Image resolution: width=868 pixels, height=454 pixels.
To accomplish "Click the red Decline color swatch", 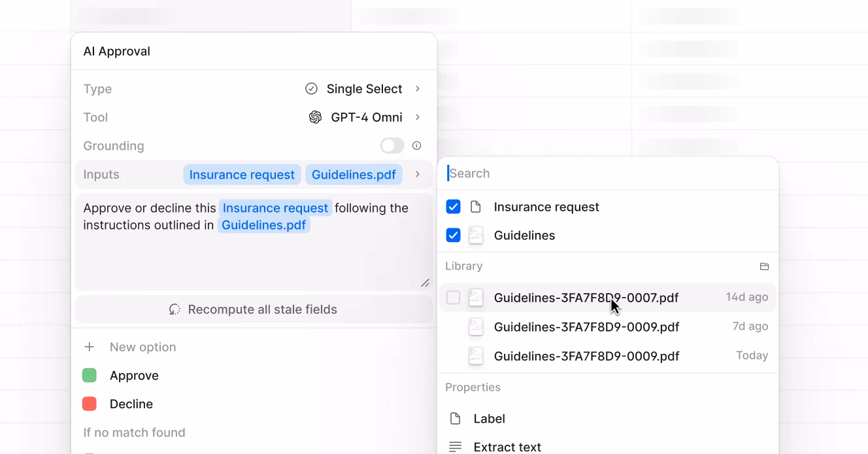I will (x=90, y=404).
